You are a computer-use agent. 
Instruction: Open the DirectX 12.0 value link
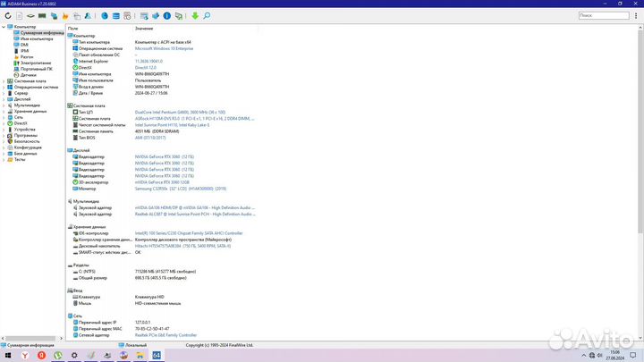click(145, 67)
